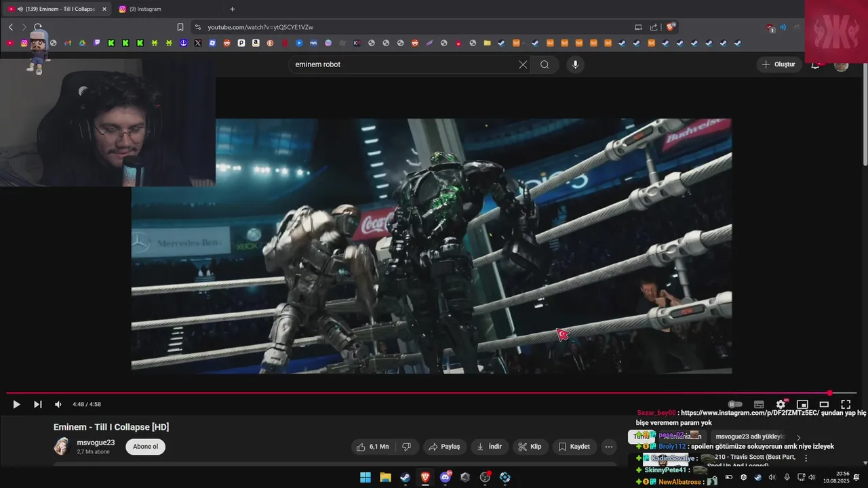Open Brave browser taskbar icon
Viewport: 868px width, 488px height.
(x=425, y=477)
